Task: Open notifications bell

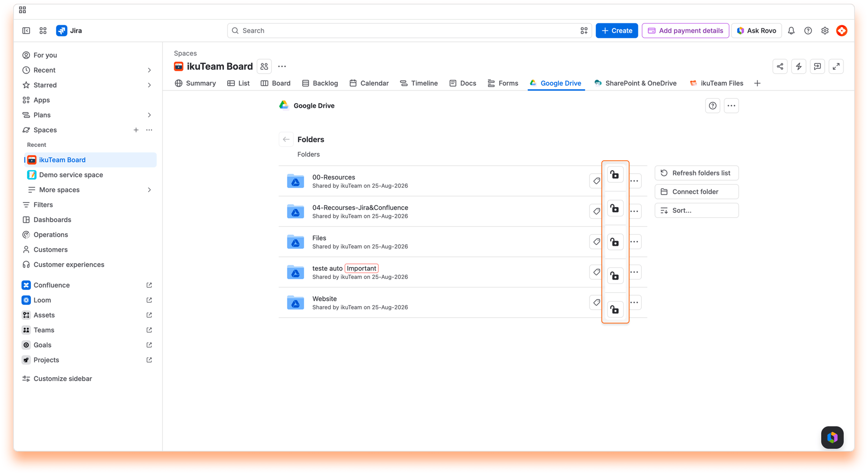Action: tap(791, 31)
